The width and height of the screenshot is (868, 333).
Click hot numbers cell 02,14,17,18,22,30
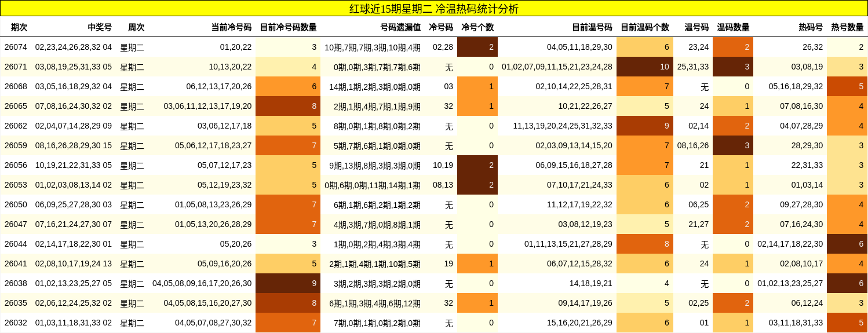tap(790, 244)
